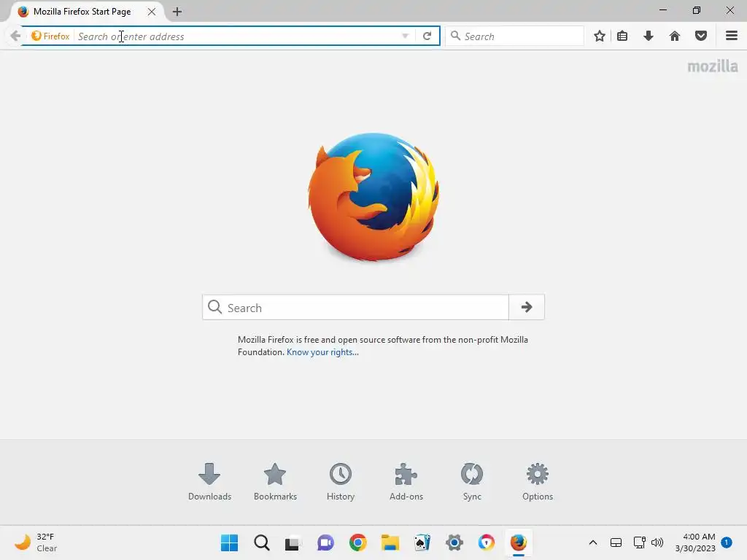Go to Home page icon
Viewport: 747px width, 560px height.
click(x=675, y=36)
